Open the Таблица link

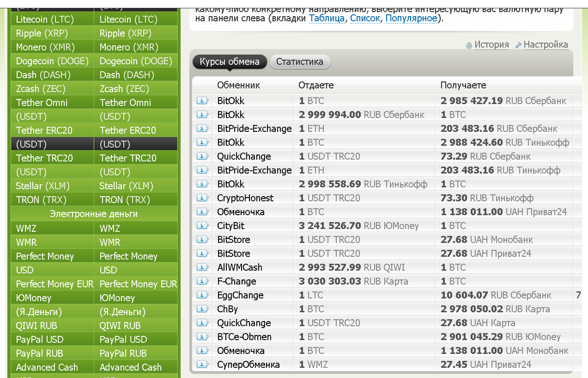326,18
